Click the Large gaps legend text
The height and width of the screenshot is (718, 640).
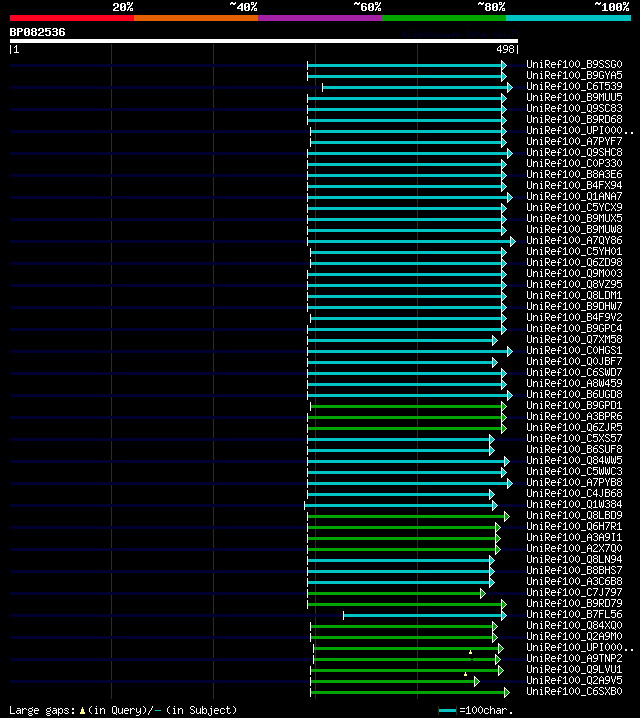[123, 710]
